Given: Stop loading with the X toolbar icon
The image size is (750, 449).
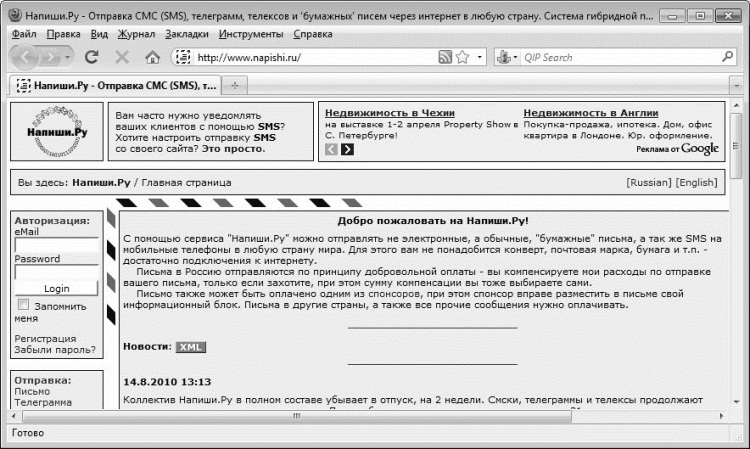Looking at the screenshot, I should [x=122, y=57].
